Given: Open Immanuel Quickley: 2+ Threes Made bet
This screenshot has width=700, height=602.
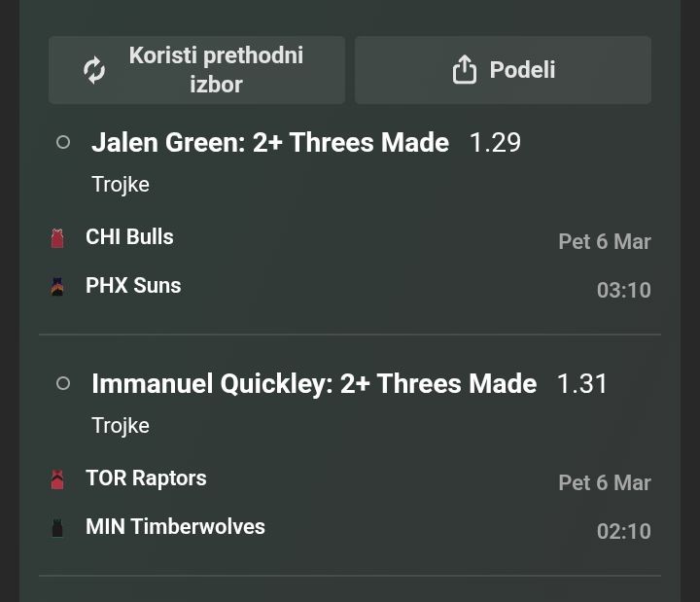Looking at the screenshot, I should [313, 384].
